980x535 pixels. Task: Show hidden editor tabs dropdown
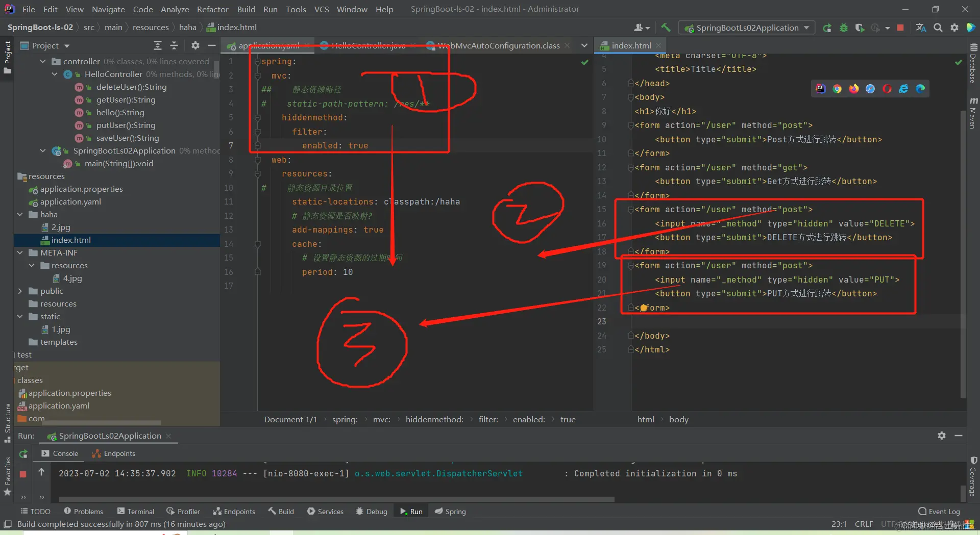coord(584,45)
